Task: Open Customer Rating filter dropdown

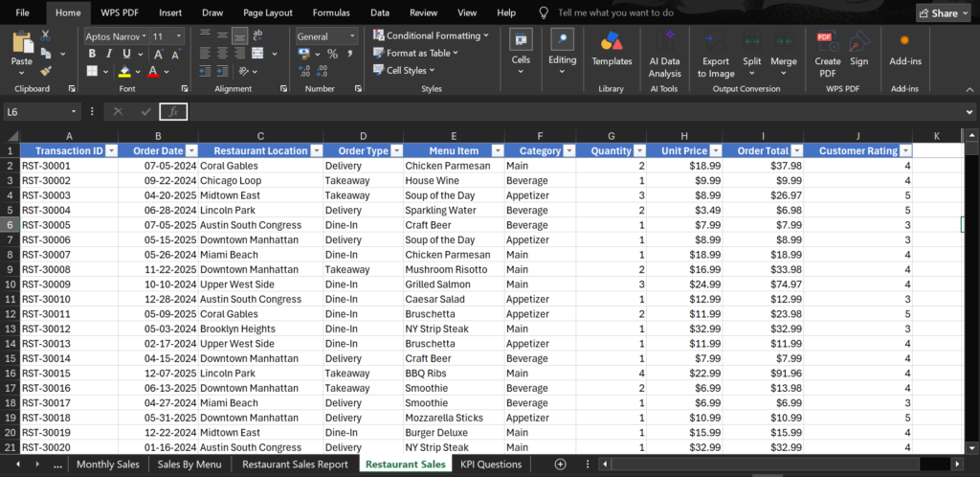Action: pos(904,150)
